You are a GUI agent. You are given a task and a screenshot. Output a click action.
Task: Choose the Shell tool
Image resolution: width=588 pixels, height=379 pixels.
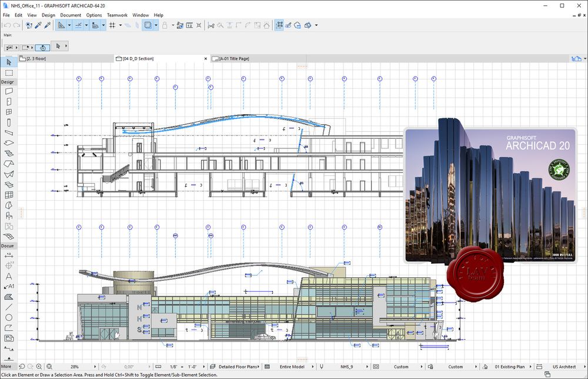9,174
